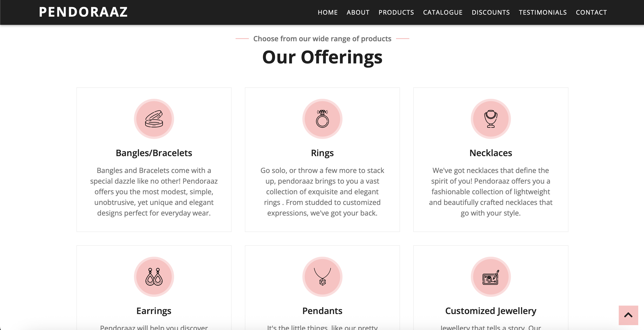This screenshot has height=330, width=644.
Task: View the Testimonials section
Action: pyautogui.click(x=543, y=12)
